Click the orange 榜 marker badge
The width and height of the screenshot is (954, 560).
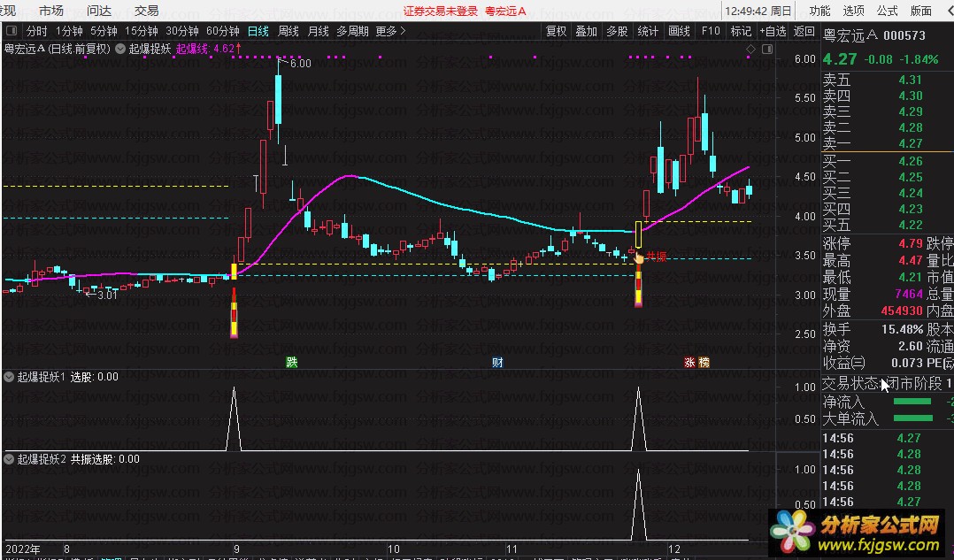[704, 363]
